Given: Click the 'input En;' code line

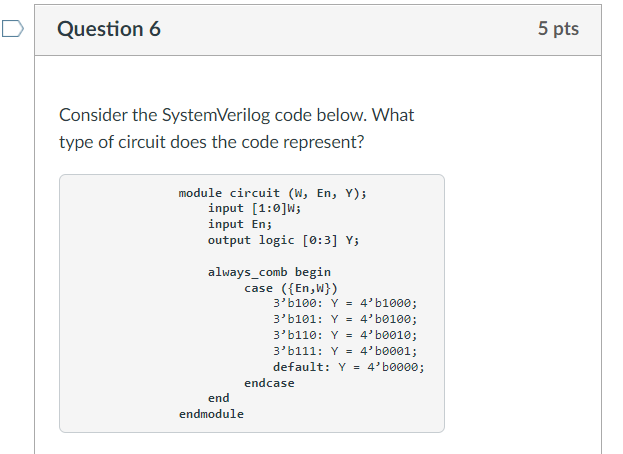Looking at the screenshot, I should coord(240,224).
